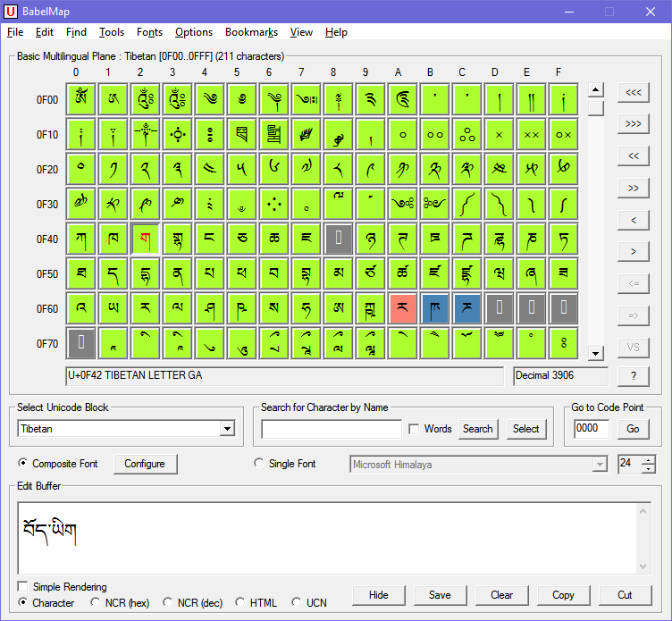Click the blue cell at U+0F6C
The image size is (672, 621).
pos(466,308)
